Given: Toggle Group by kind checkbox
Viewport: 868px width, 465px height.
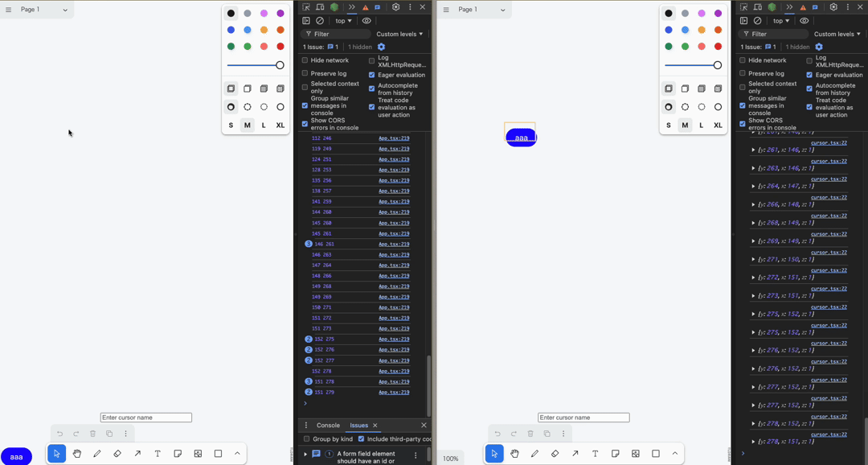Looking at the screenshot, I should click(306, 438).
